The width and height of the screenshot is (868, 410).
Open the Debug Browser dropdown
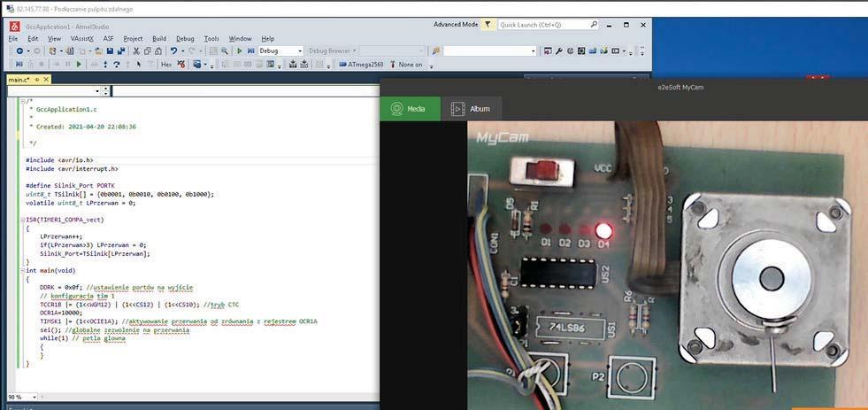click(x=354, y=50)
